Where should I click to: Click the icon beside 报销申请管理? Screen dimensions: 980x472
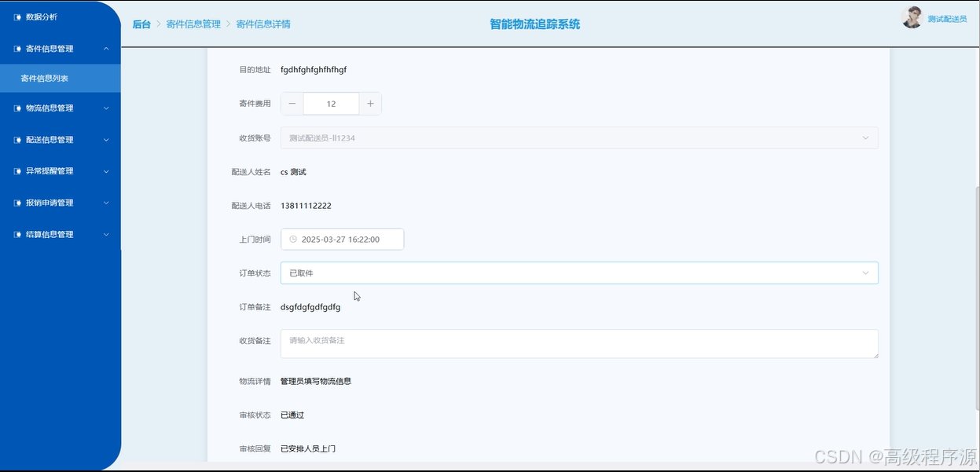tap(18, 203)
